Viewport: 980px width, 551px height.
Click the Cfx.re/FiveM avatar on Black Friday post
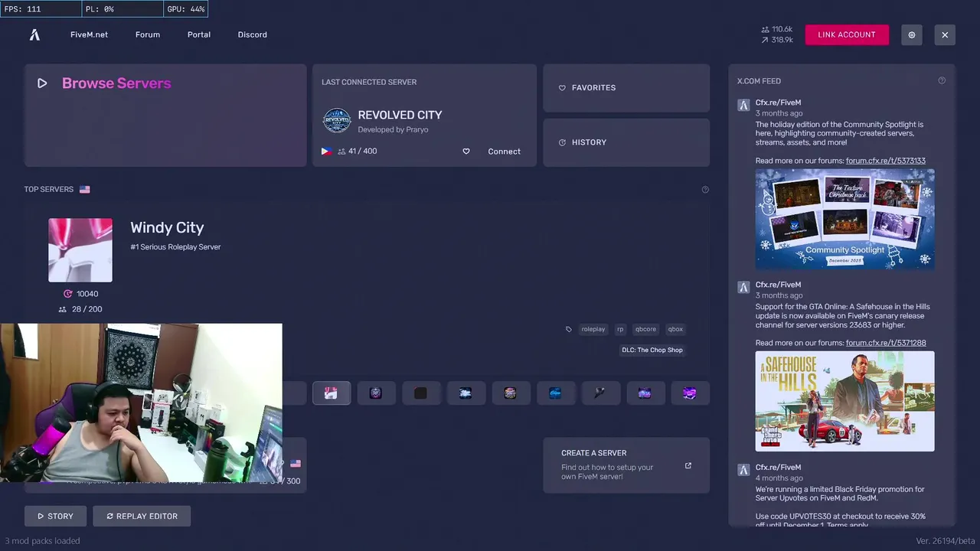pos(743,469)
